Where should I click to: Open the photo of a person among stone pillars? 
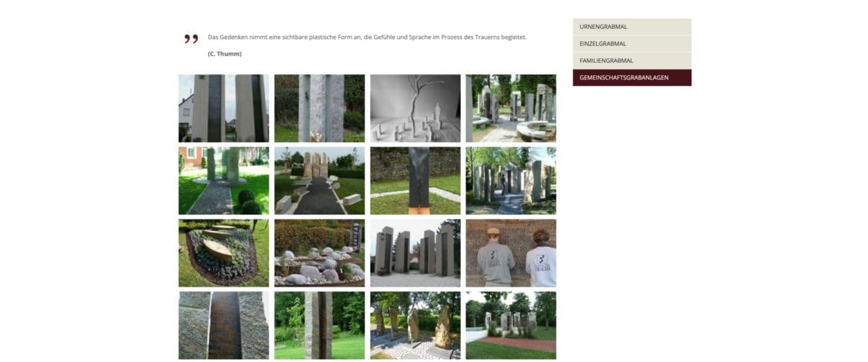point(511,181)
